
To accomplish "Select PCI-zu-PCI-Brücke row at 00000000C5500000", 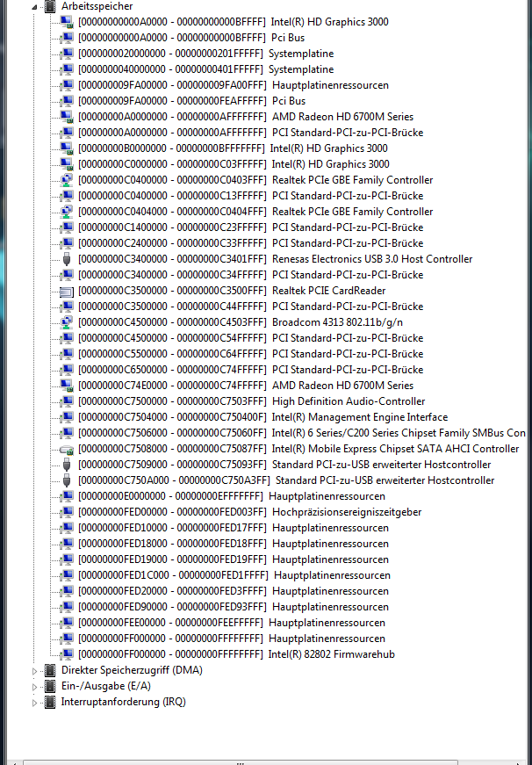I will [x=250, y=354].
